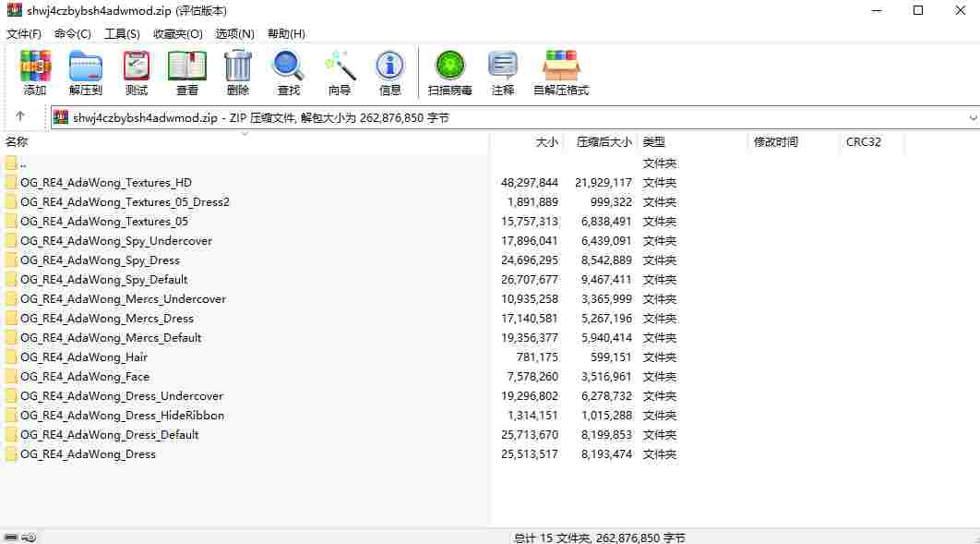The width and height of the screenshot is (980, 544).
Task: Select OG_RE4_AdaWong_Spy_Undercover folder
Action: [116, 241]
